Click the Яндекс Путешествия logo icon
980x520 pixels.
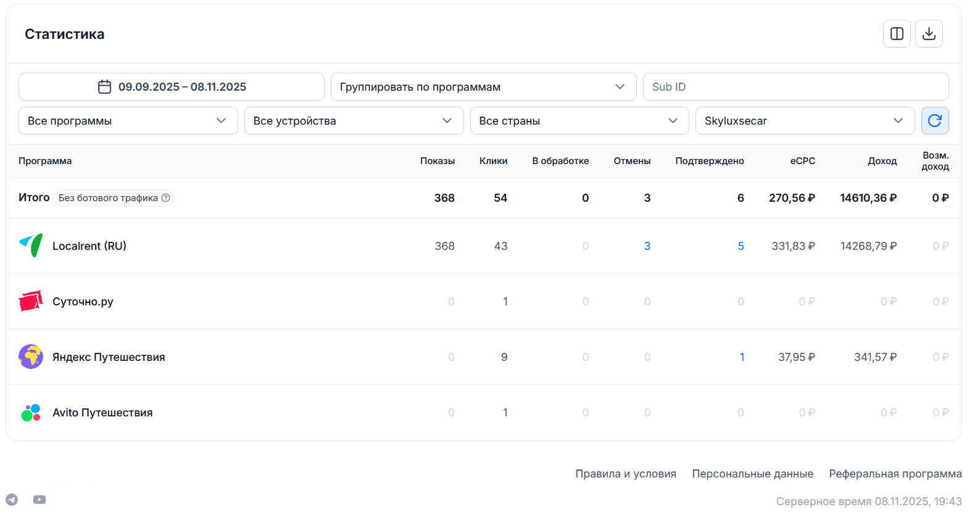(31, 357)
